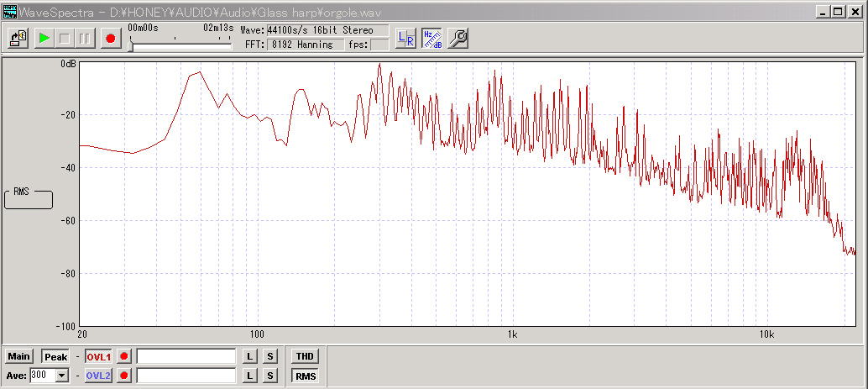Screen dimensions: 868x389
Task: Click the 02m13s total time label
Action: click(x=218, y=27)
